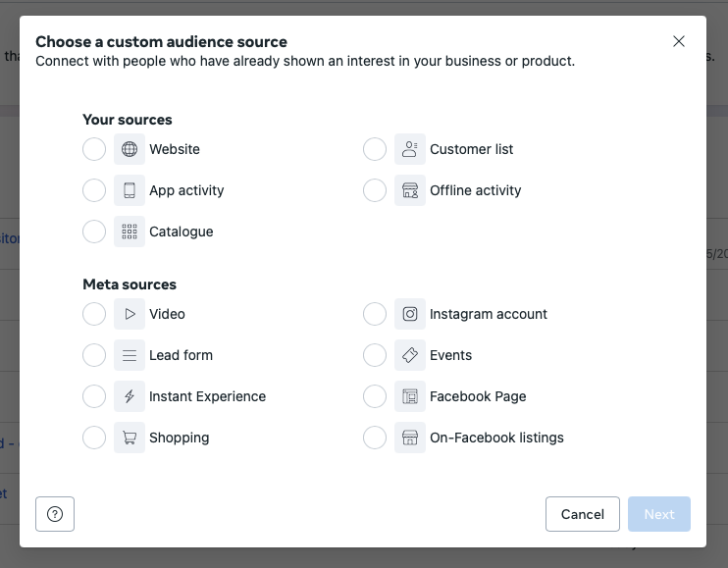Screen dimensions: 728x568
Task: Click the Customer list person icon
Action: click(x=410, y=149)
